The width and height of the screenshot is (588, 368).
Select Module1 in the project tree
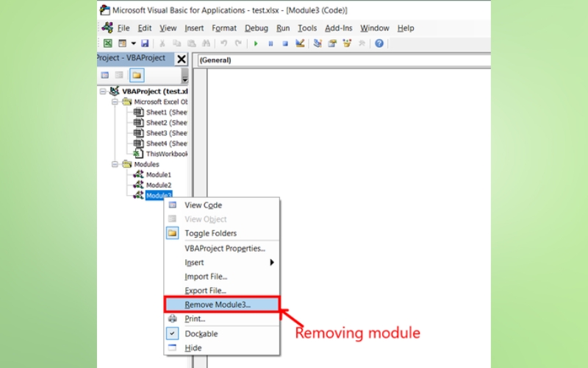tap(158, 175)
